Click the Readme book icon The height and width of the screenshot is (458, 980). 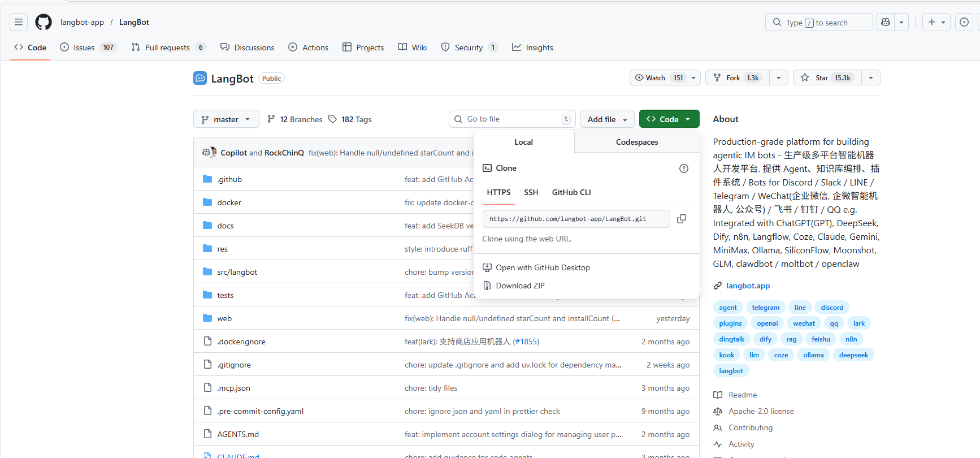point(718,395)
